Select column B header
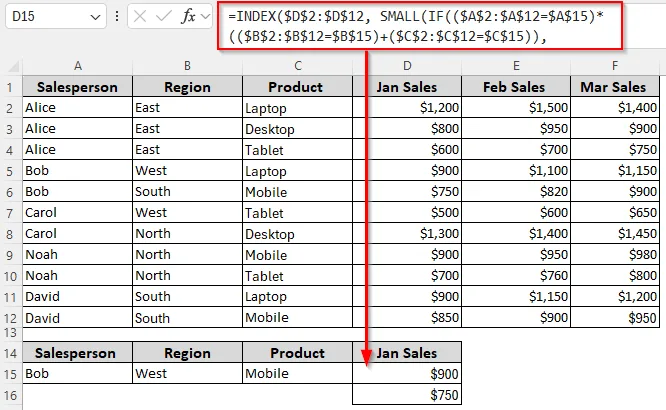Viewport: 666px width, 410px height. tap(187, 66)
